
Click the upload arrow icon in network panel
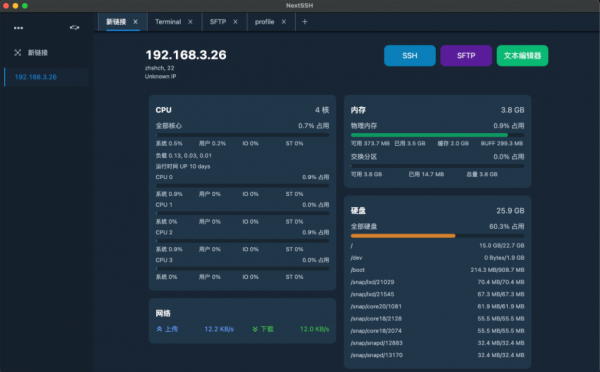click(159, 329)
